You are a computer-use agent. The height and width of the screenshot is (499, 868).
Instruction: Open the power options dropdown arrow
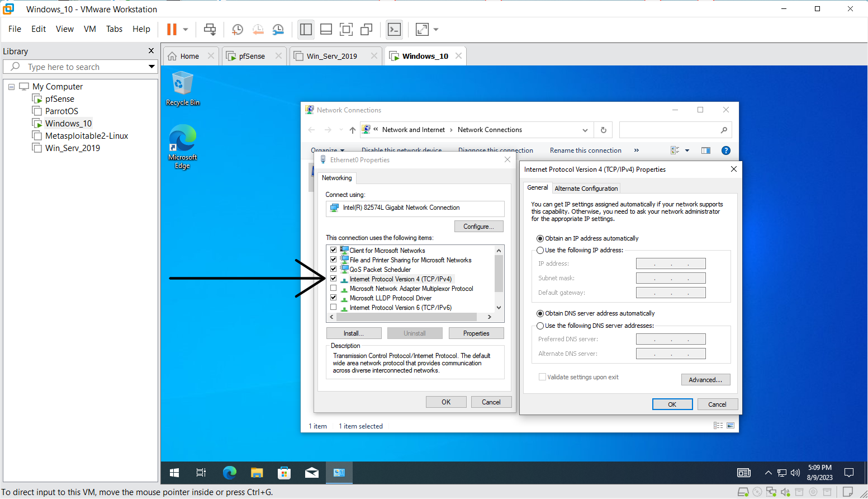[186, 29]
